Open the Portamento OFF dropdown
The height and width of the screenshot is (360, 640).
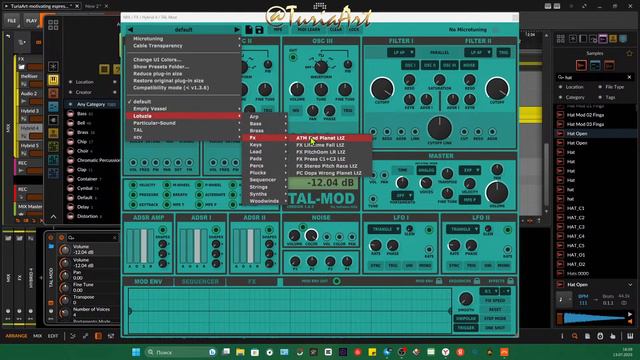(402, 196)
